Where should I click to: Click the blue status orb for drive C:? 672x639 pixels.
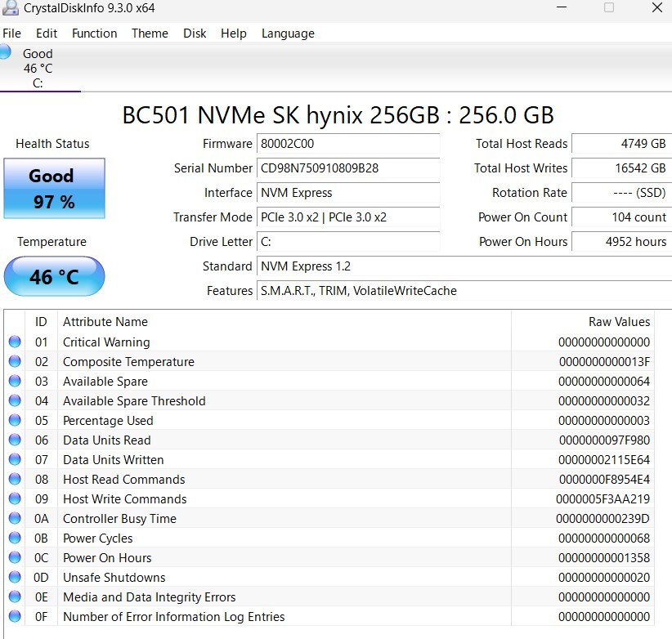click(x=5, y=52)
